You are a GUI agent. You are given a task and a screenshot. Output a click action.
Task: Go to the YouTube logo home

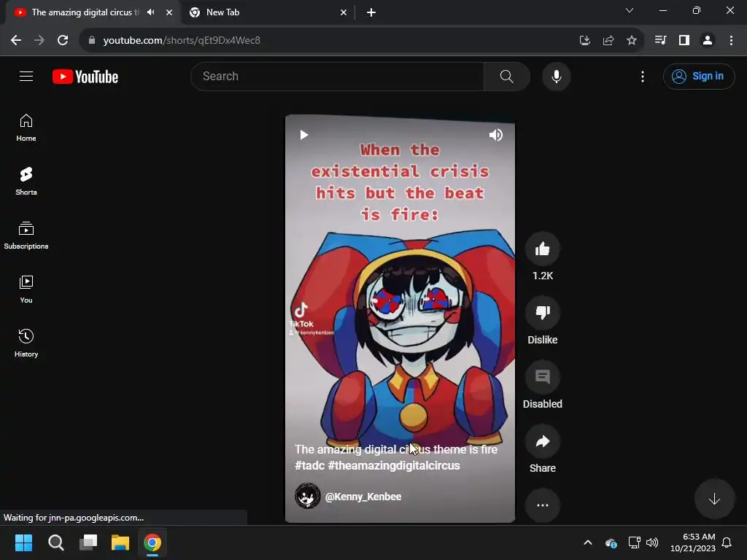pos(85,77)
